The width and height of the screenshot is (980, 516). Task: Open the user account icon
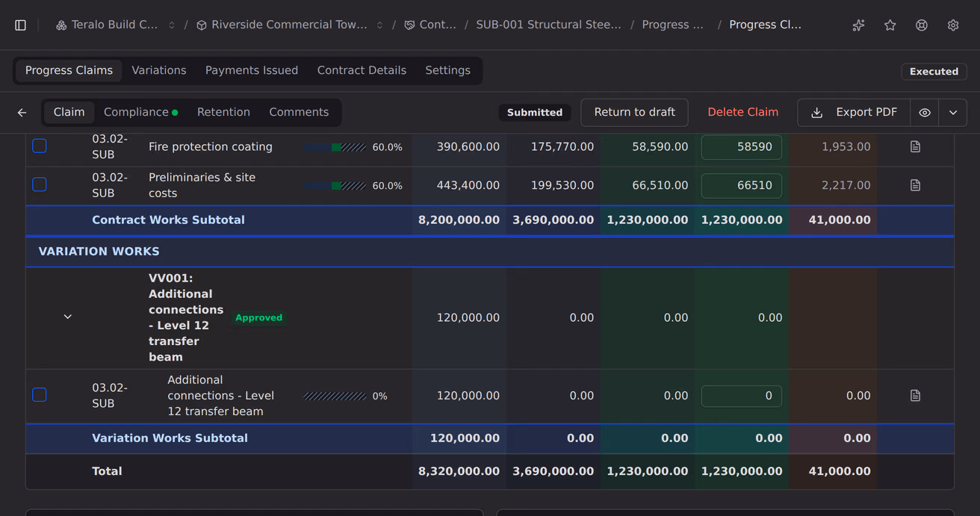click(x=922, y=25)
